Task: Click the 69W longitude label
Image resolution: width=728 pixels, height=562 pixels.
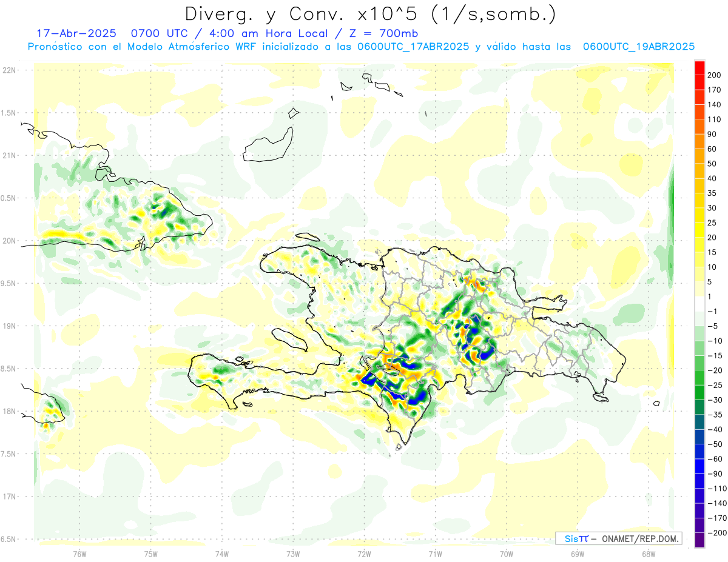Action: click(x=578, y=554)
